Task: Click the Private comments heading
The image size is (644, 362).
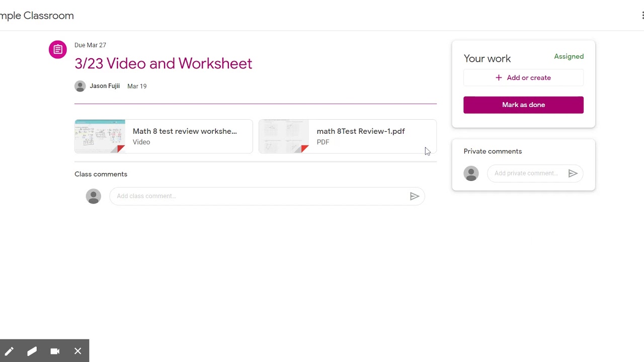Action: point(493,151)
